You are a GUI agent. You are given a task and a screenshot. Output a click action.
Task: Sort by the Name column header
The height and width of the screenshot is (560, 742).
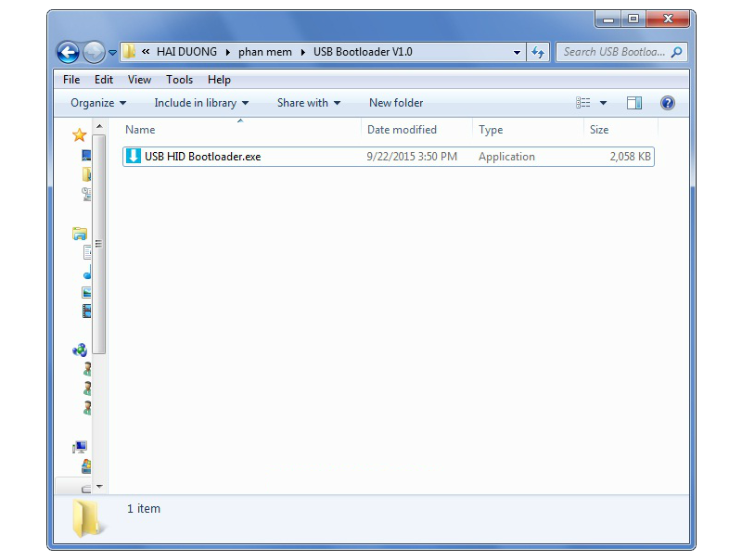(x=240, y=129)
